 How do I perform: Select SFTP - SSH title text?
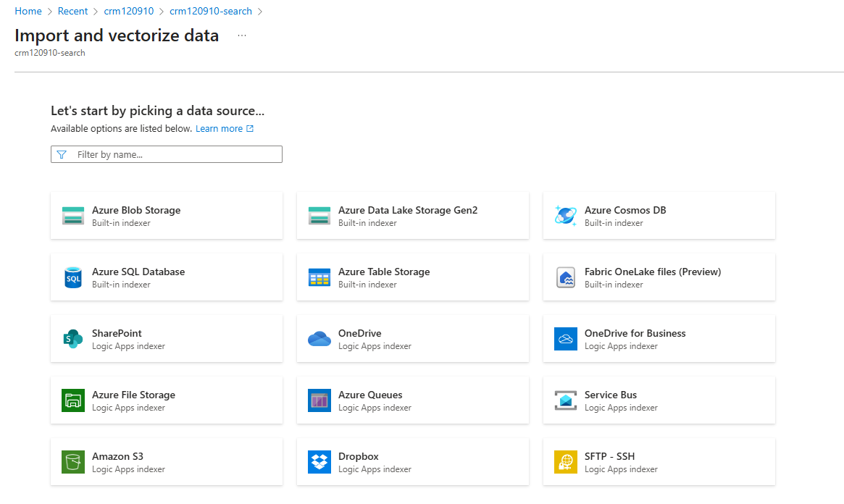click(x=610, y=457)
